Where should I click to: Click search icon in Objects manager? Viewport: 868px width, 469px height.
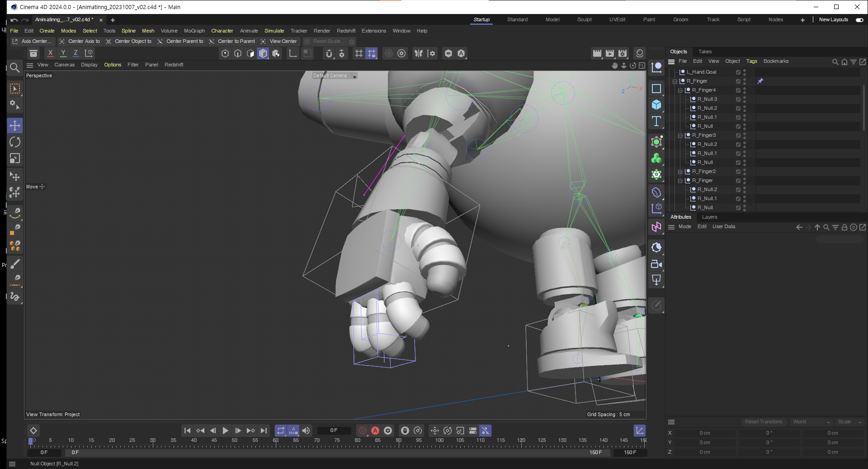coord(835,61)
